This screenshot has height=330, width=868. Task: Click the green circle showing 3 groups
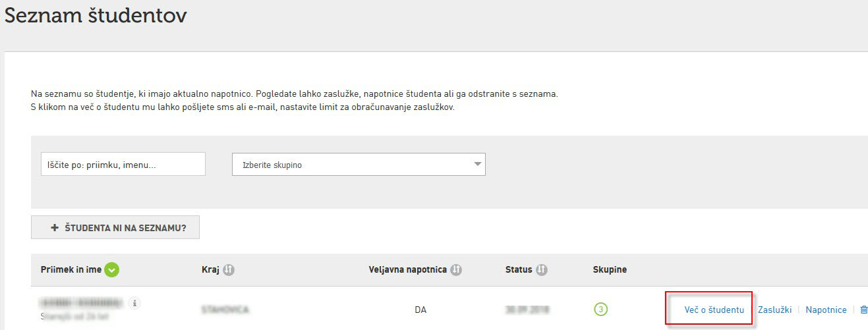pyautogui.click(x=600, y=309)
